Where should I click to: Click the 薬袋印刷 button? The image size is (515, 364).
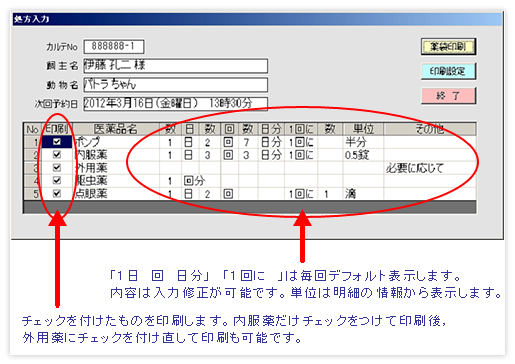point(448,47)
